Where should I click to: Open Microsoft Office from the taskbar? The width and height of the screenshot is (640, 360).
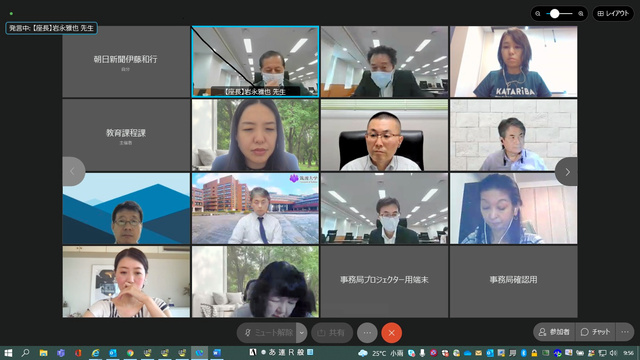[78, 353]
